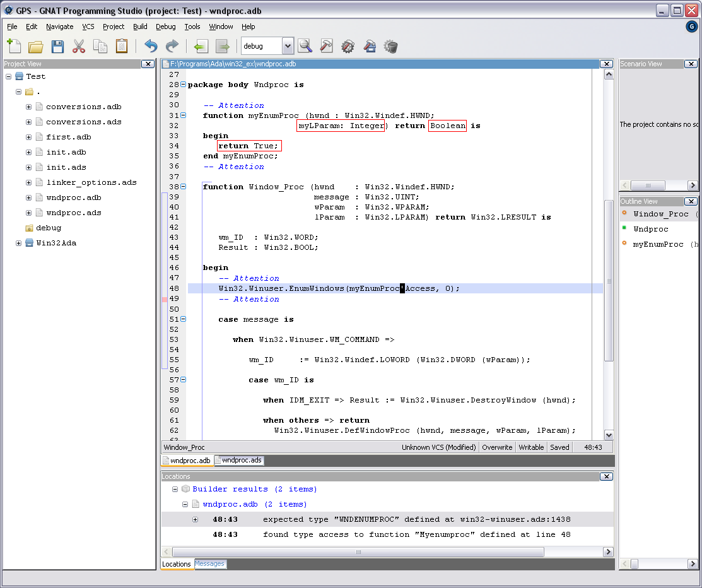
Task: Click the Undo arrow icon
Action: [151, 46]
